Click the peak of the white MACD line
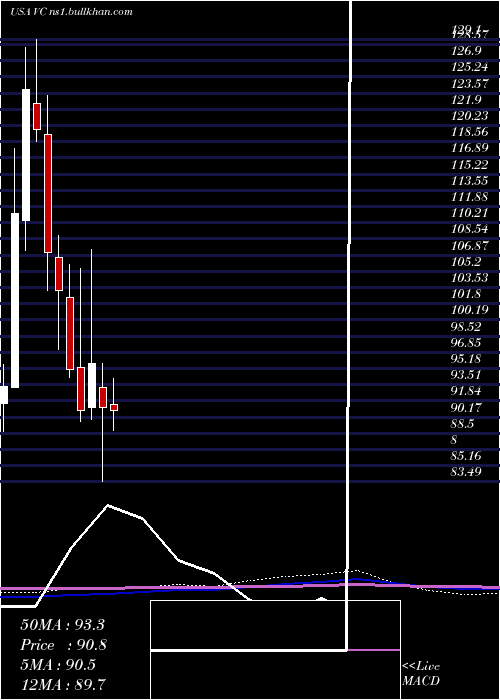 point(108,505)
